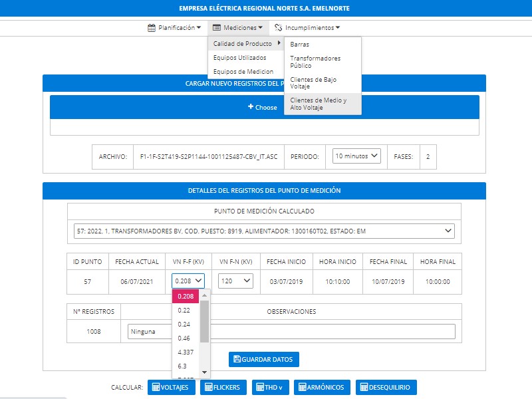The image size is (532, 399).
Task: Select Clientes de Medio y Alto Voltaje
Action: 323,104
